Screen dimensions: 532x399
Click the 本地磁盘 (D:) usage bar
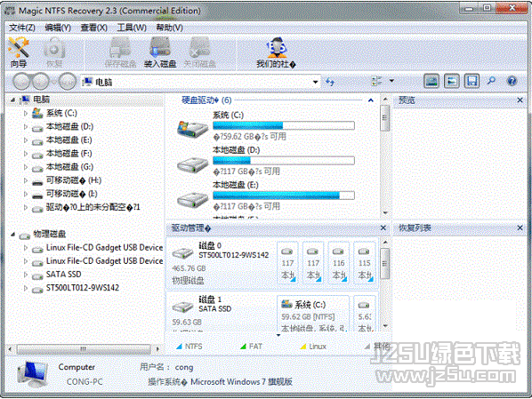(284, 160)
